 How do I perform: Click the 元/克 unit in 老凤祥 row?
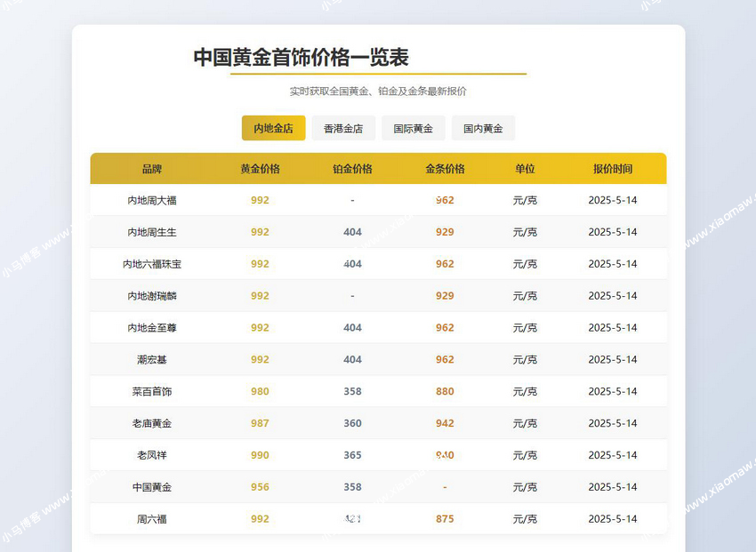pyautogui.click(x=525, y=455)
